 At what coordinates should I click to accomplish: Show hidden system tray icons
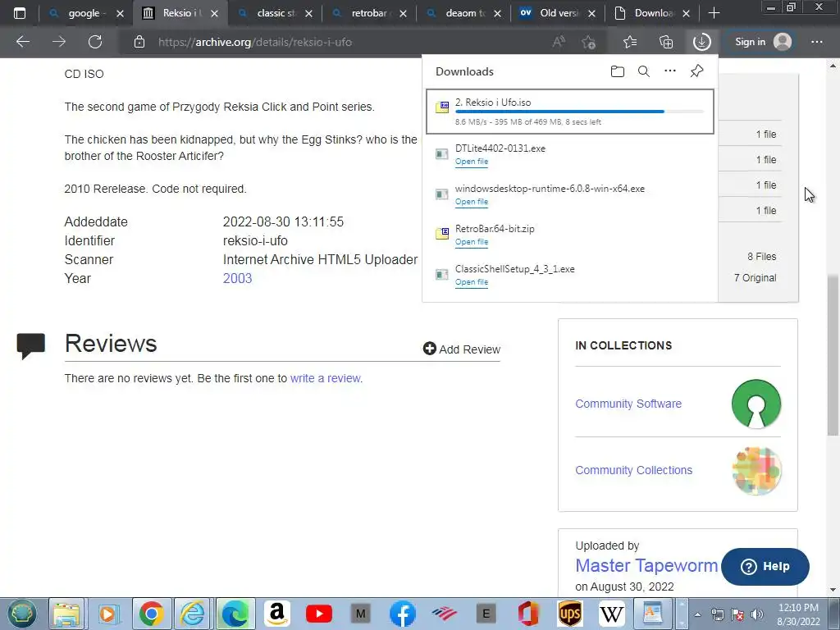(x=697, y=614)
